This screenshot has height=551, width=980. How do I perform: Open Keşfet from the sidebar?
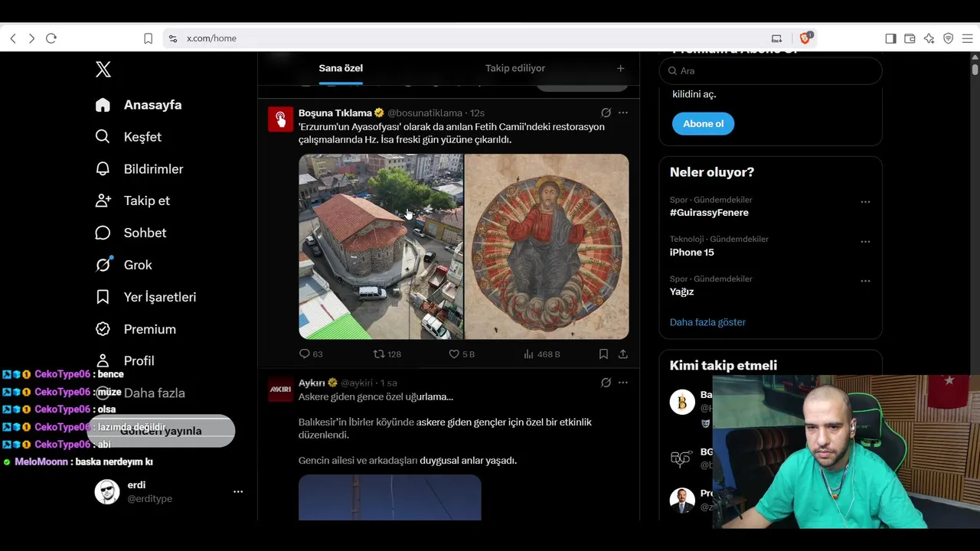point(129,137)
